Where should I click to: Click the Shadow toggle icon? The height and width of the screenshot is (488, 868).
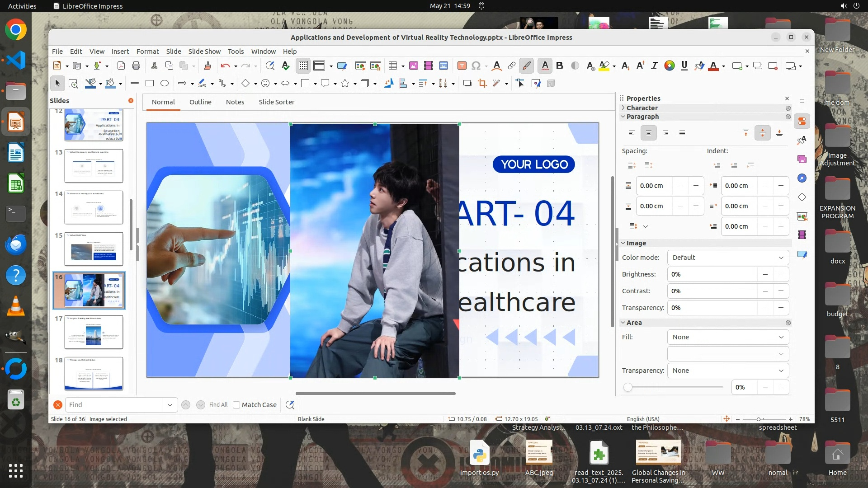(467, 83)
